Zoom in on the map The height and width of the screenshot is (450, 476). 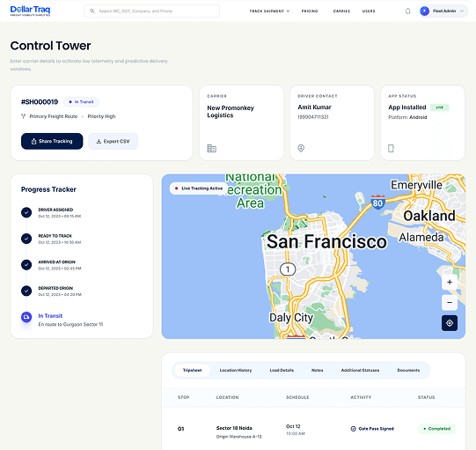(450, 282)
